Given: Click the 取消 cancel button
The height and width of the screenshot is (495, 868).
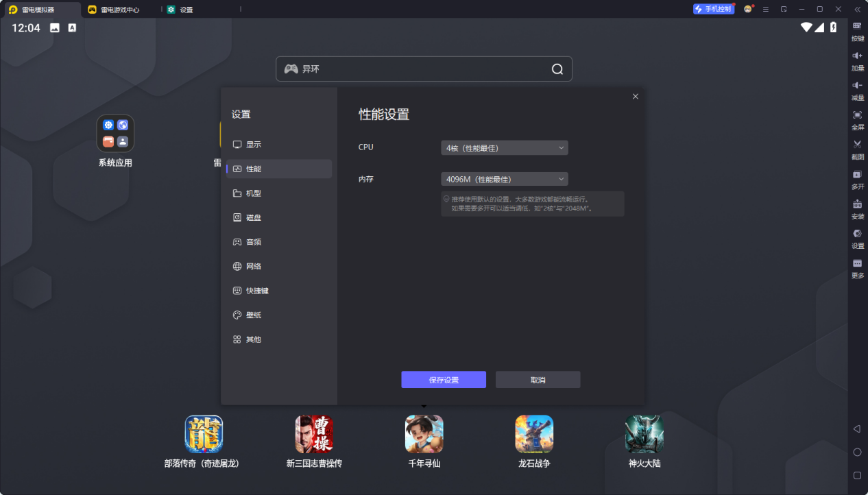Looking at the screenshot, I should click(538, 380).
